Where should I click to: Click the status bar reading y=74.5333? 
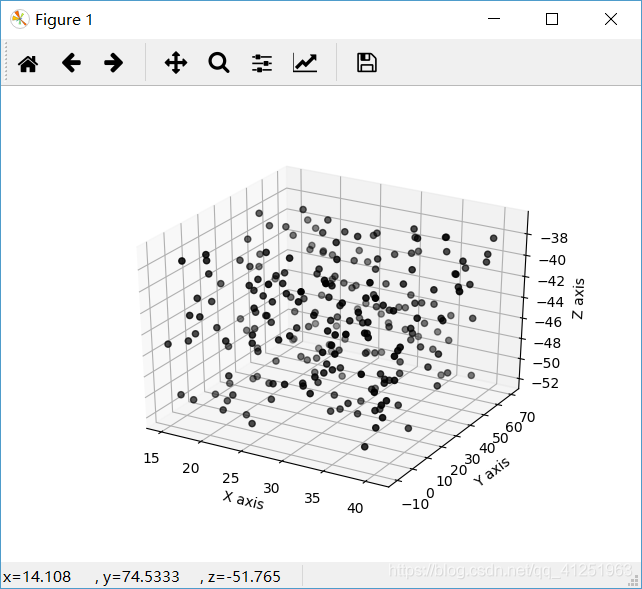pyautogui.click(x=141, y=577)
